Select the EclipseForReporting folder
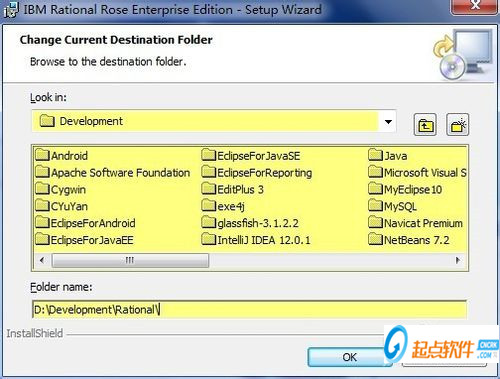The height and width of the screenshot is (379, 500). [257, 173]
